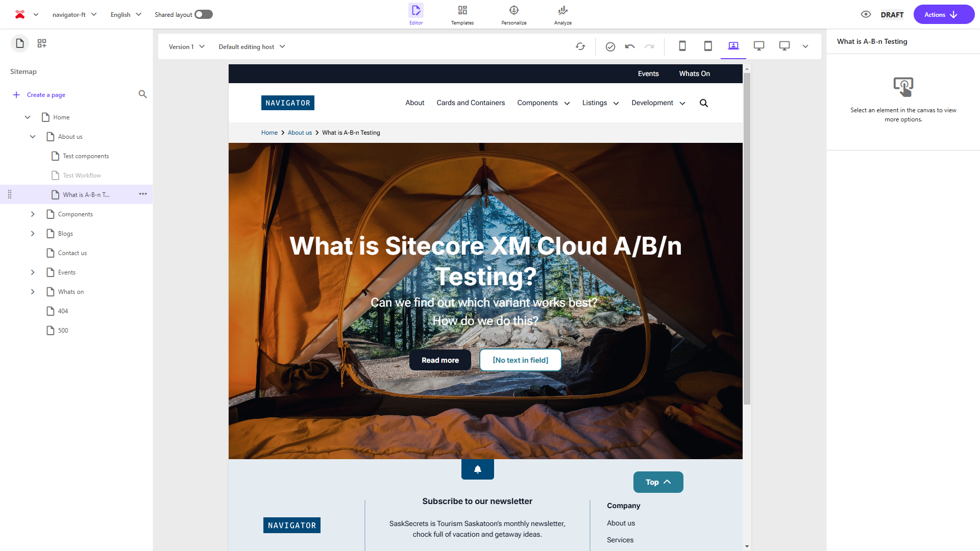Open the English language dropdown
980x551 pixels.
[x=126, y=14]
